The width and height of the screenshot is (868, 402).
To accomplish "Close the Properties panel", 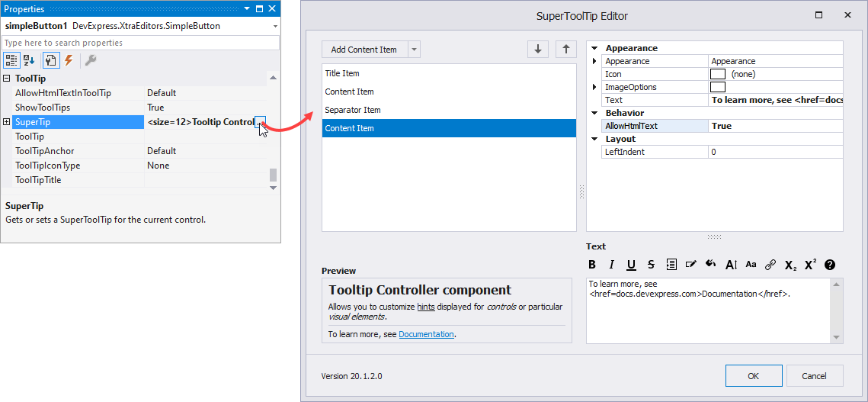I will pyautogui.click(x=272, y=9).
